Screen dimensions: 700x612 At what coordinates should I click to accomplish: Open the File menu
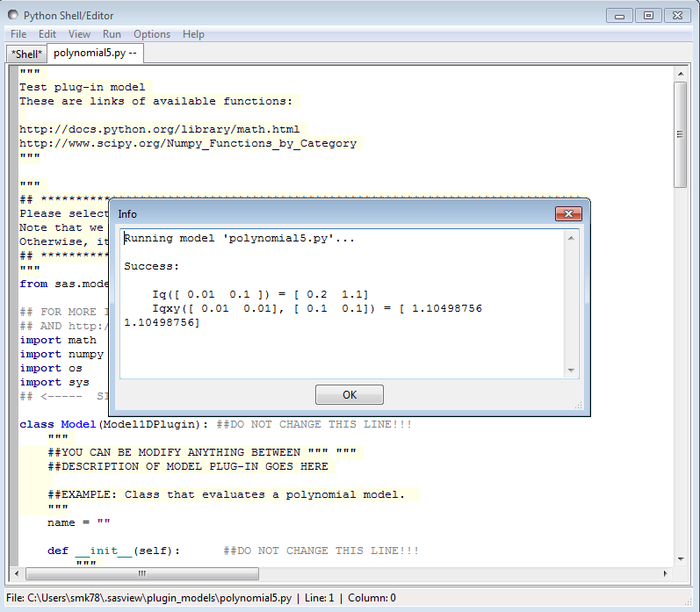click(x=18, y=34)
